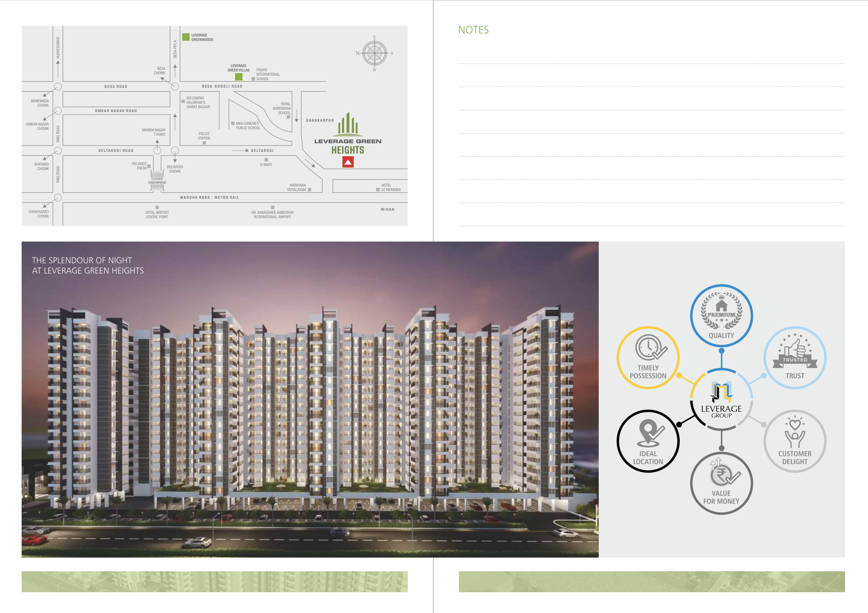868x613 pixels.
Task: Click the 'MKH Sancheti Public School' label
Action: pos(248,126)
